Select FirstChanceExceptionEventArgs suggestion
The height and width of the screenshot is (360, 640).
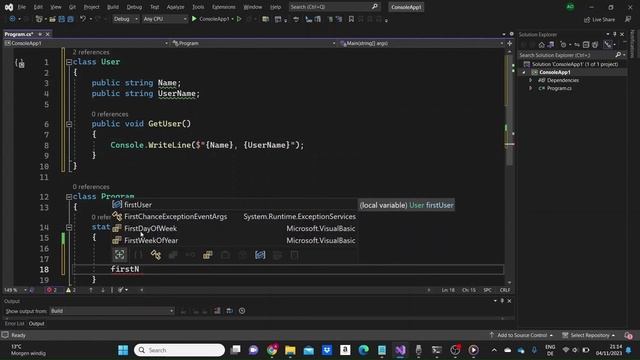pos(234,216)
